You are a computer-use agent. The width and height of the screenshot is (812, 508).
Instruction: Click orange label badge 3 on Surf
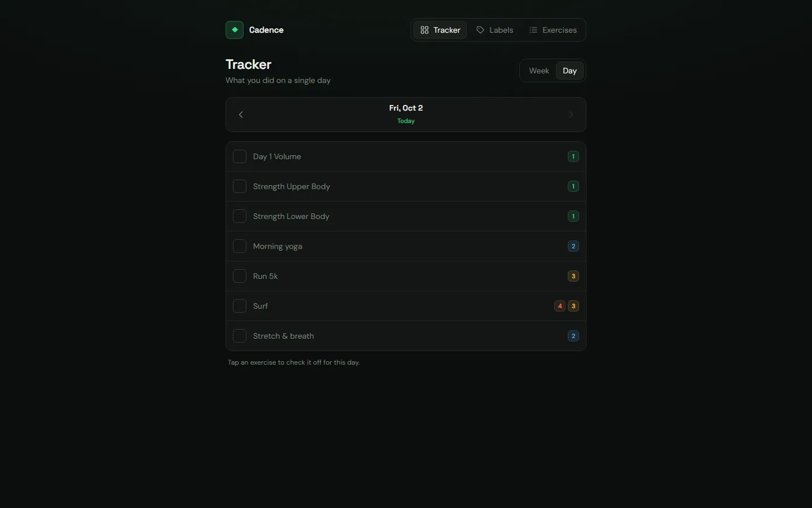(x=573, y=306)
